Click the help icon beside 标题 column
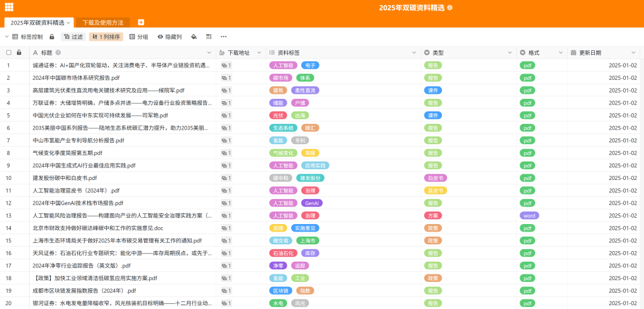The width and height of the screenshot is (644, 309). pyautogui.click(x=58, y=52)
